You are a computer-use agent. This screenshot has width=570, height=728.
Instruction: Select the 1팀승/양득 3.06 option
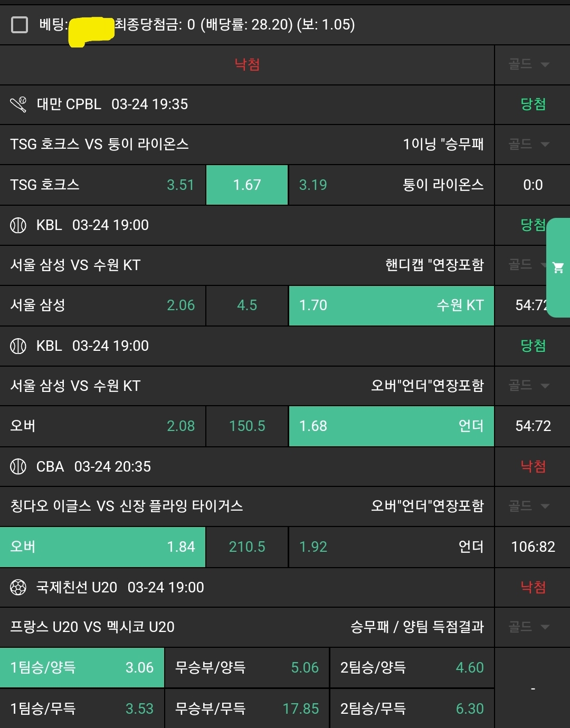coord(82,668)
